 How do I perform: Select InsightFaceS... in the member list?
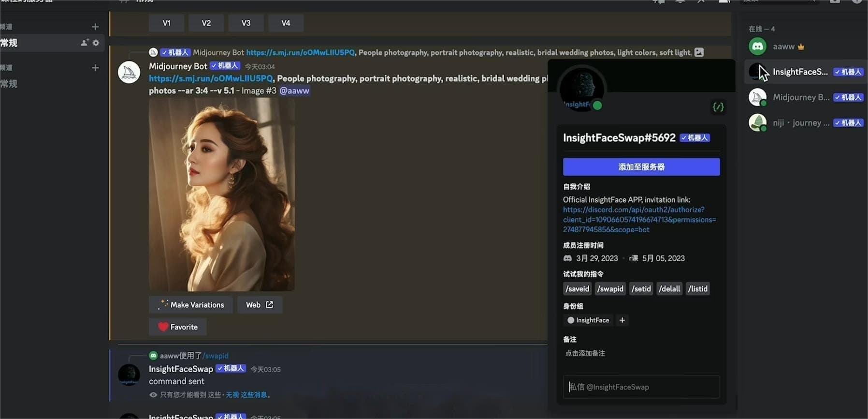pos(806,72)
